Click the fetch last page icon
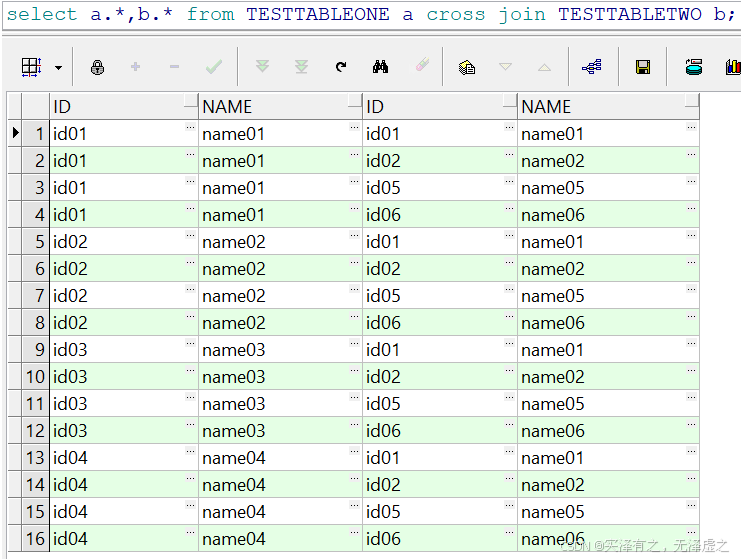Image resolution: width=741 pixels, height=559 pixels. pos(301,67)
